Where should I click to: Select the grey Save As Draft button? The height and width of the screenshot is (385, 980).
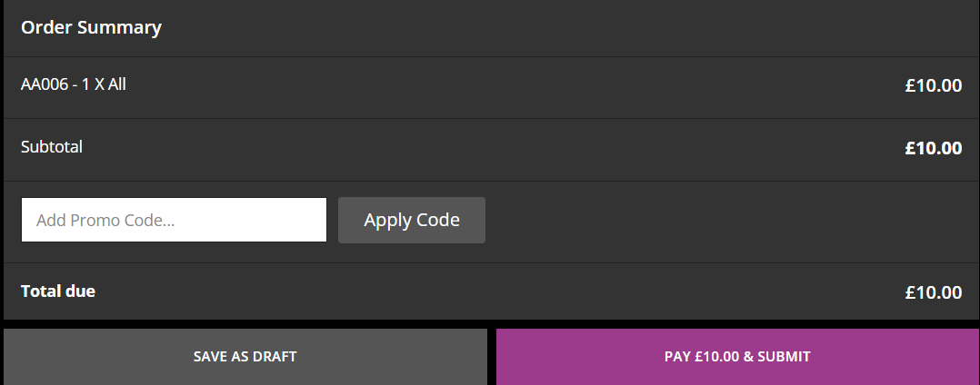245,357
